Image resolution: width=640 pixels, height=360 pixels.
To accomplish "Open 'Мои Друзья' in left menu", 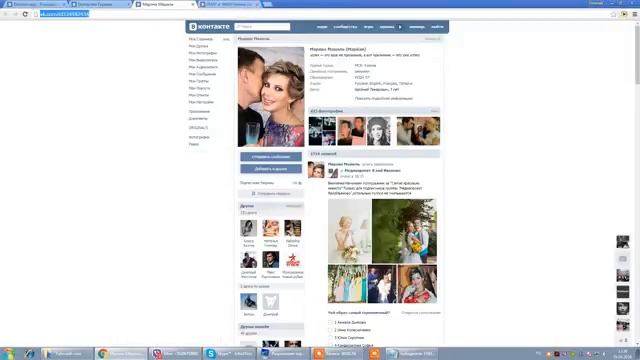I will click(198, 46).
